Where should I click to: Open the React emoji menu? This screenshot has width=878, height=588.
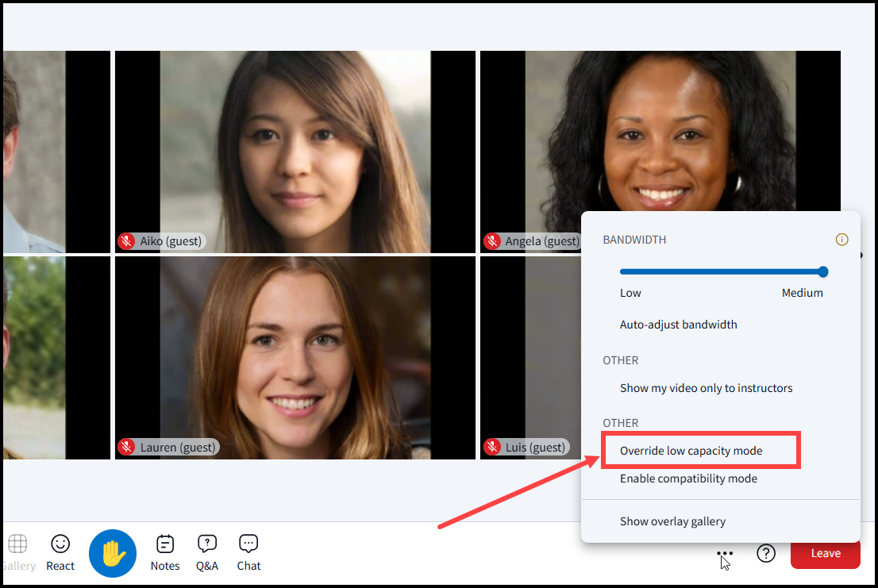point(60,551)
